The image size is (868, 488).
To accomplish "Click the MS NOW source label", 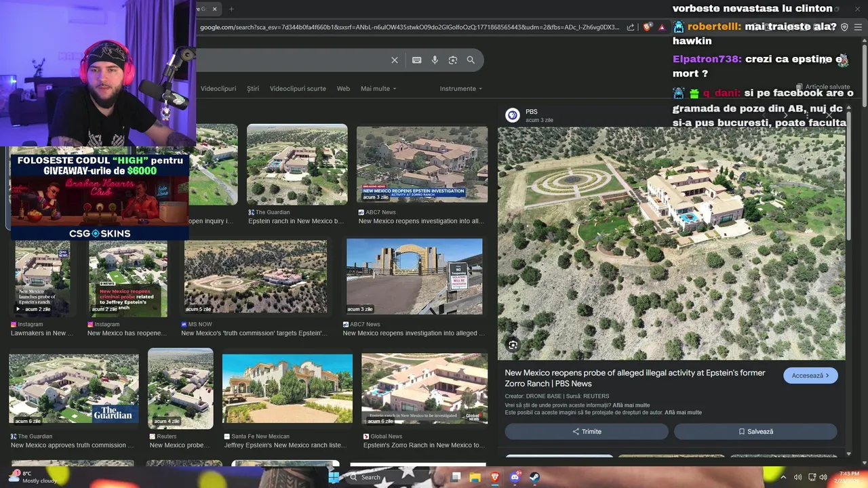I will pyautogui.click(x=200, y=325).
